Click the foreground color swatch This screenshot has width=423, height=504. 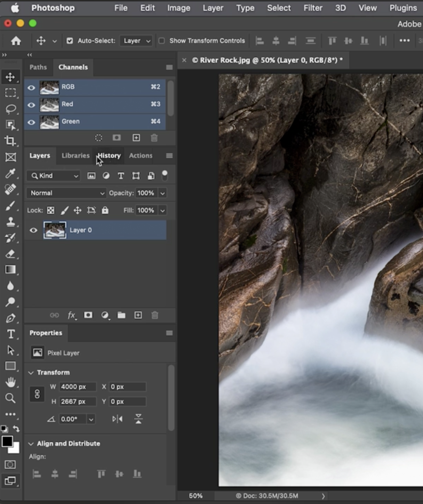[x=7, y=441]
